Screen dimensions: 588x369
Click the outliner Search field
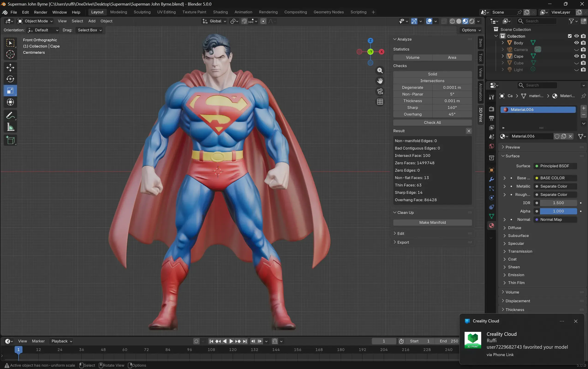(x=537, y=21)
